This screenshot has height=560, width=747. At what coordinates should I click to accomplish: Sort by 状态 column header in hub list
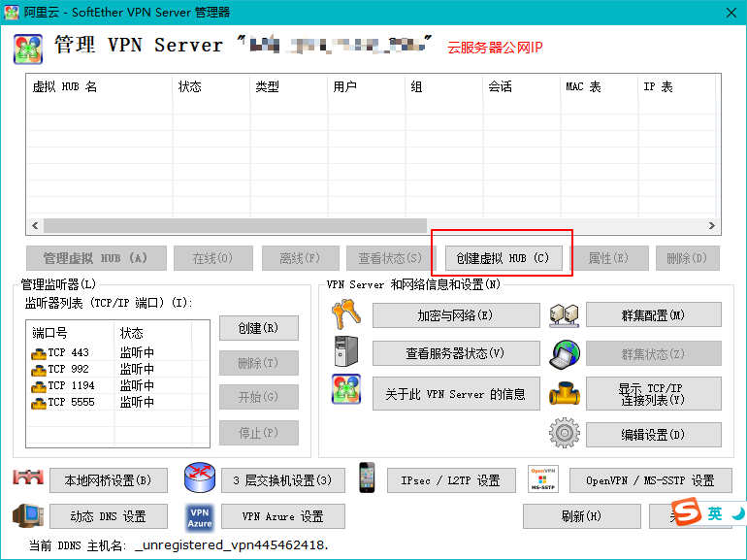coord(211,86)
